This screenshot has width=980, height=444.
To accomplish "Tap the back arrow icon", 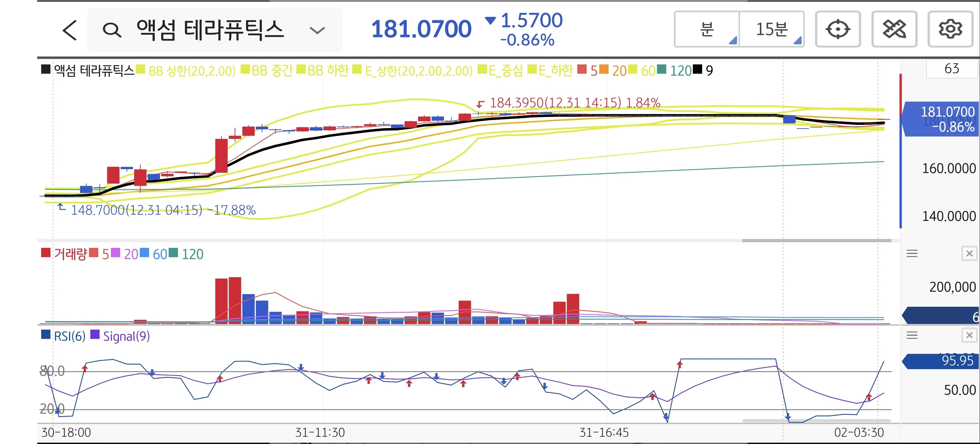I will [70, 30].
